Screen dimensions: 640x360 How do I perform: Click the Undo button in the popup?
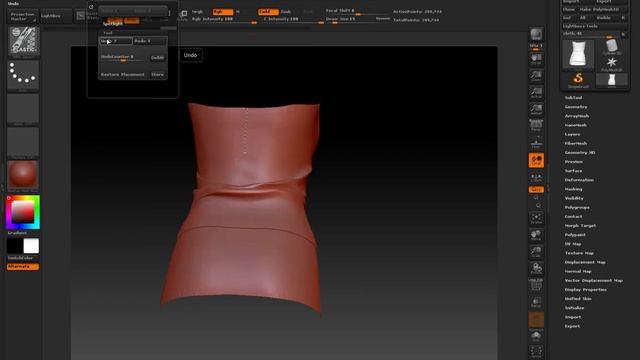116,41
